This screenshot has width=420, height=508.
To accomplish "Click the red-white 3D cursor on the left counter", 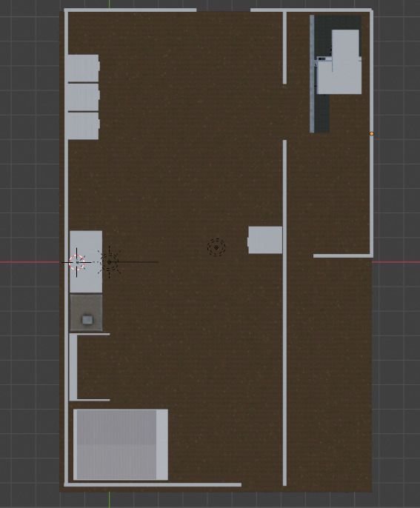I will (x=77, y=262).
